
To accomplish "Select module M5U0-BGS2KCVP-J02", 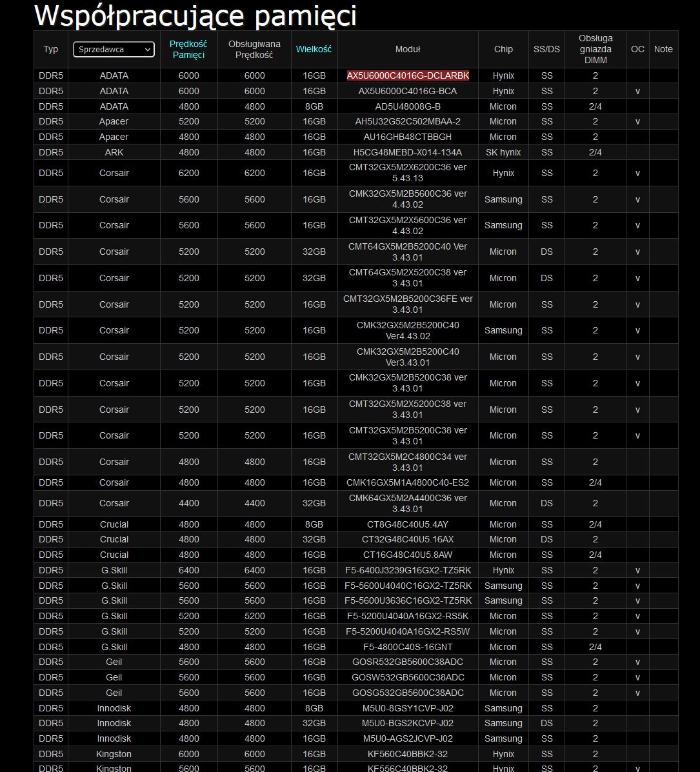I will 408,723.
